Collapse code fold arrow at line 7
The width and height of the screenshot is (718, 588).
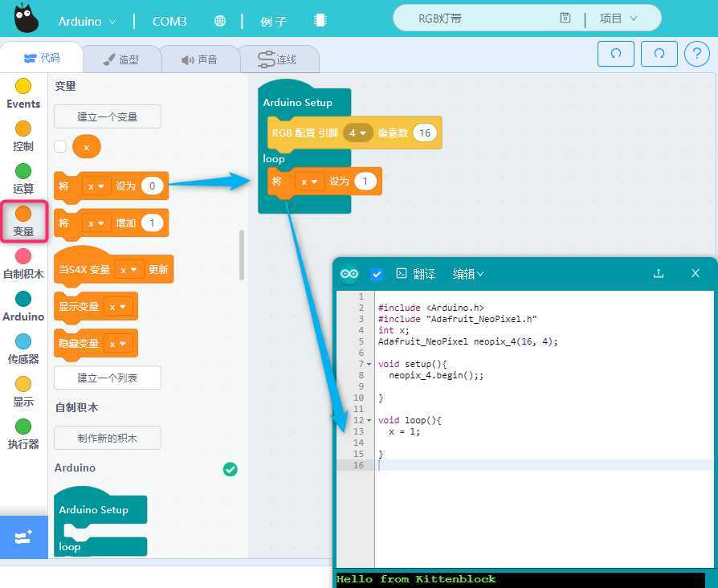[369, 364]
